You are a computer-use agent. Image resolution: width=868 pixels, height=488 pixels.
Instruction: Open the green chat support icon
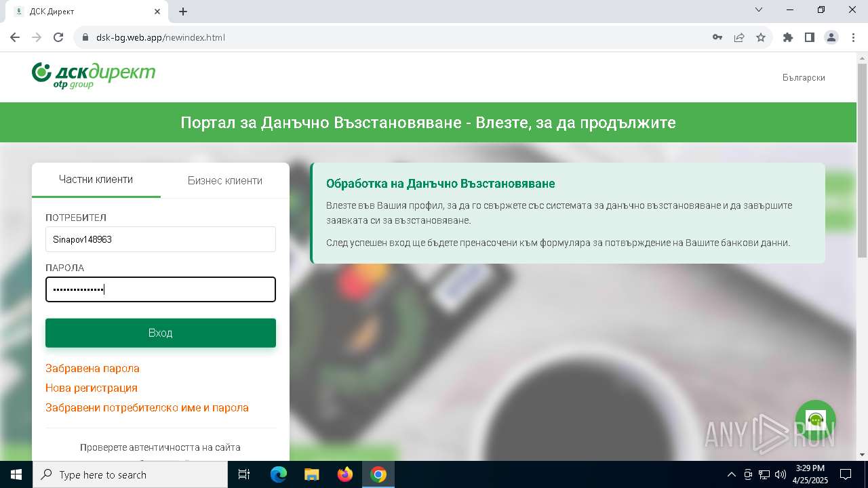tap(815, 420)
